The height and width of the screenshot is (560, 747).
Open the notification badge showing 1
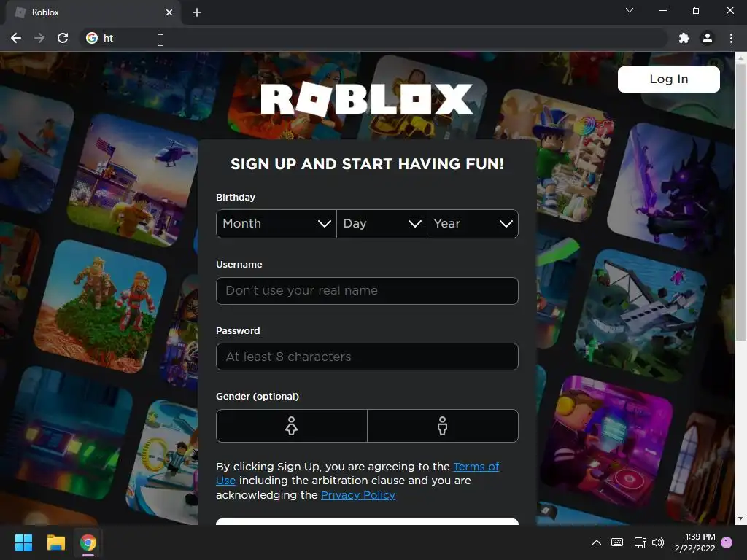click(727, 542)
